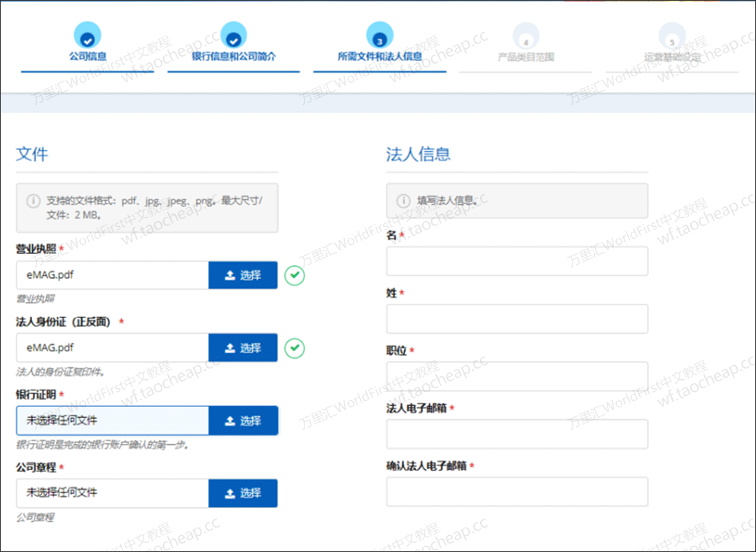Viewport: 756px width, 552px height.
Task: Click the 法人信息 section heading
Action: 418,154
